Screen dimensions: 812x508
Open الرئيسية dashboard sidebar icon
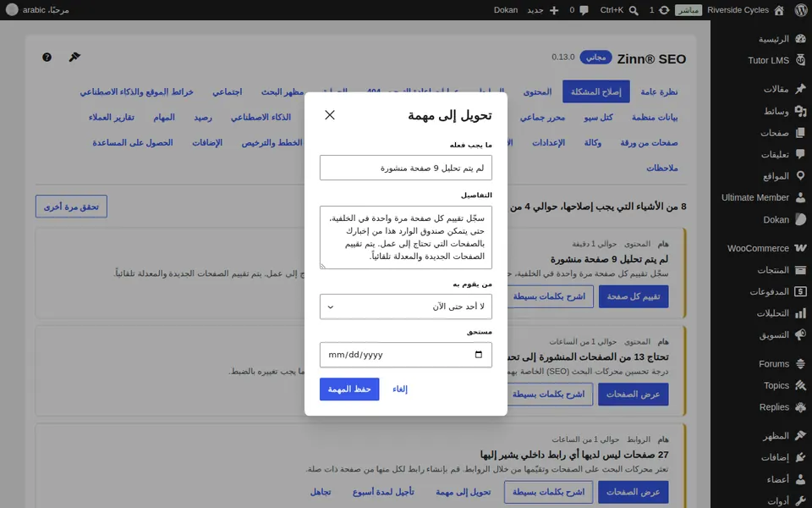point(801,39)
